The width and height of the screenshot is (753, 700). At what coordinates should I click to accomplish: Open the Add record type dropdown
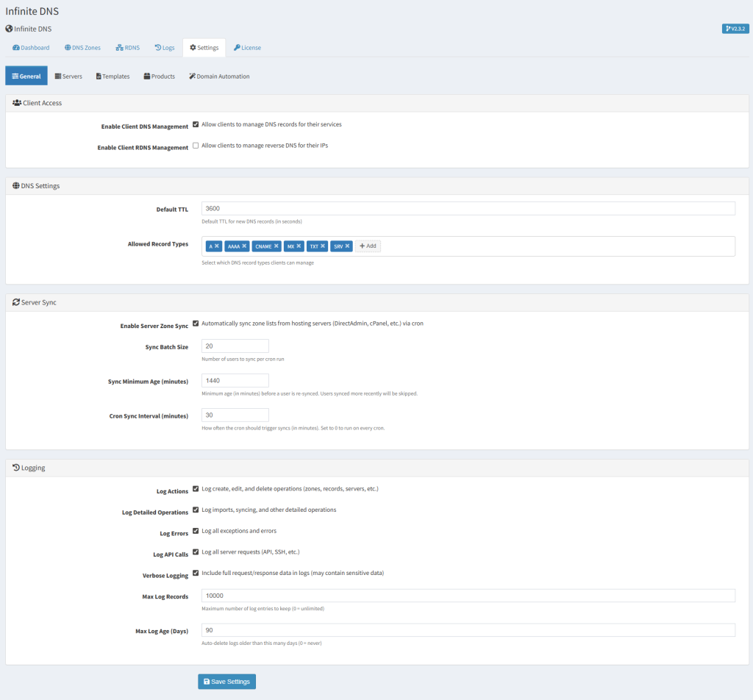point(368,246)
